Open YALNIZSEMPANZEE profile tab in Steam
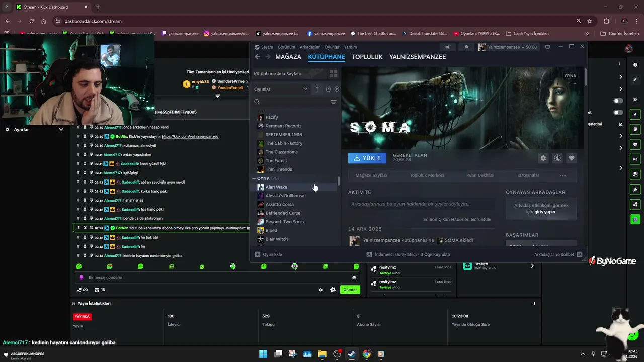The width and height of the screenshot is (644, 362). coord(418,57)
